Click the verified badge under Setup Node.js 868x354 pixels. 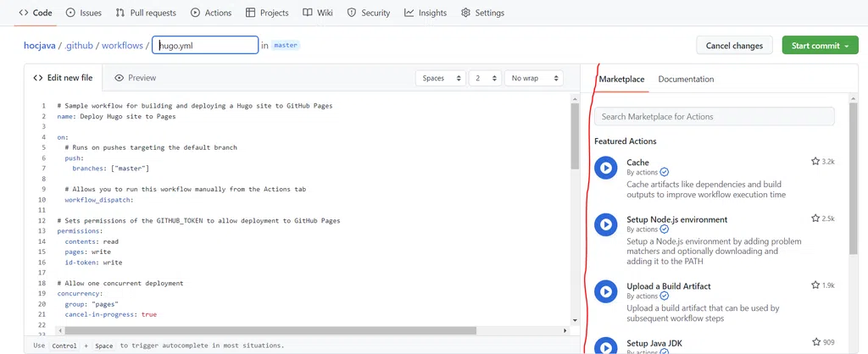pyautogui.click(x=665, y=229)
